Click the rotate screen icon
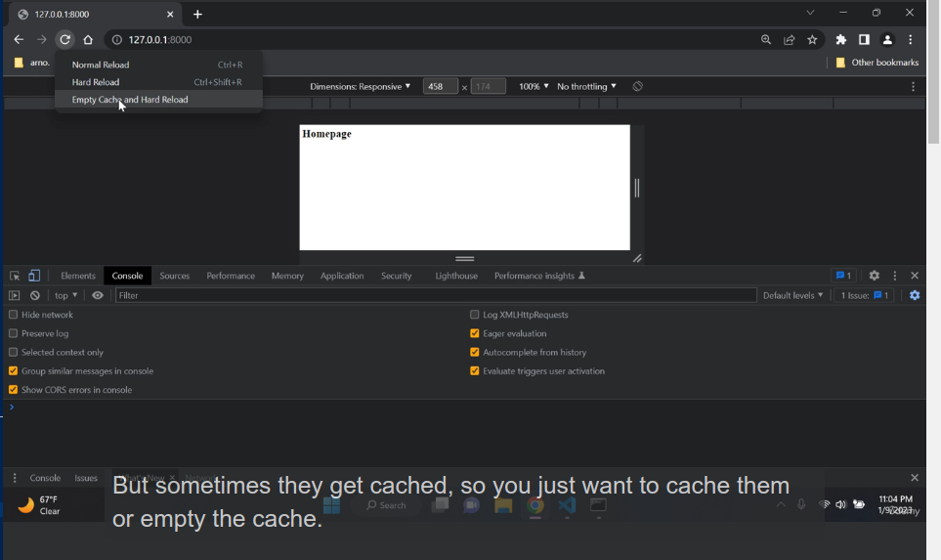This screenshot has width=941, height=560. (637, 86)
